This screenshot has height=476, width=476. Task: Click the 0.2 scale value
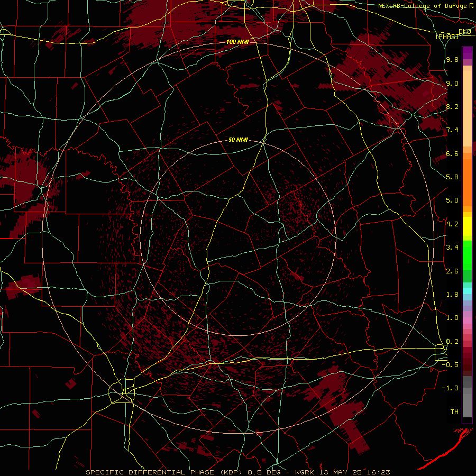pyautogui.click(x=452, y=341)
